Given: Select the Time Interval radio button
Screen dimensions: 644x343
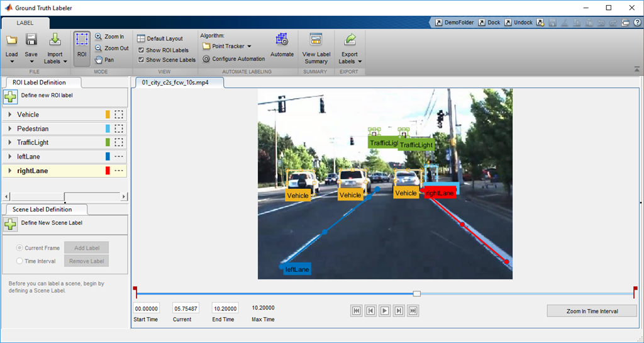Looking at the screenshot, I should [19, 261].
